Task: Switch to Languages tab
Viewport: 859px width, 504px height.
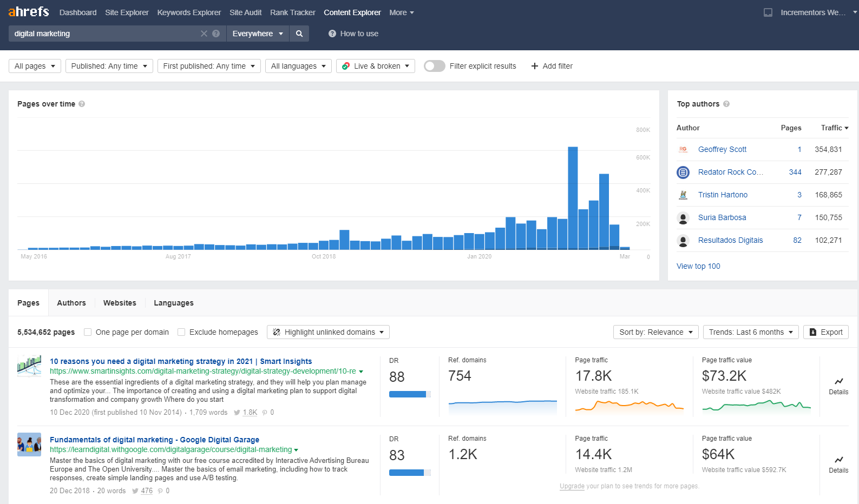Action: coord(174,303)
